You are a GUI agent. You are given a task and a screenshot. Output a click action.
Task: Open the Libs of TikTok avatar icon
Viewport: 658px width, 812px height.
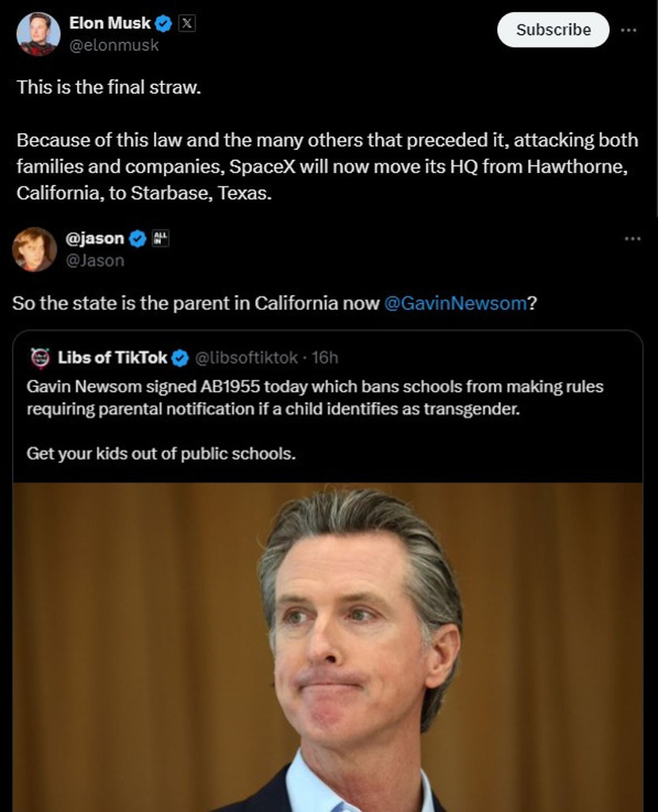pyautogui.click(x=40, y=358)
